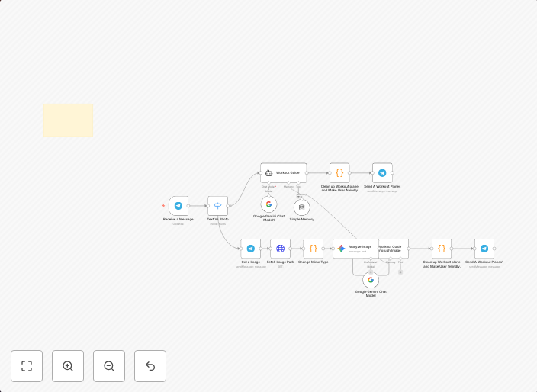The height and width of the screenshot is (392, 537).
Task: Select the yellow sticky note
Action: pyautogui.click(x=68, y=120)
